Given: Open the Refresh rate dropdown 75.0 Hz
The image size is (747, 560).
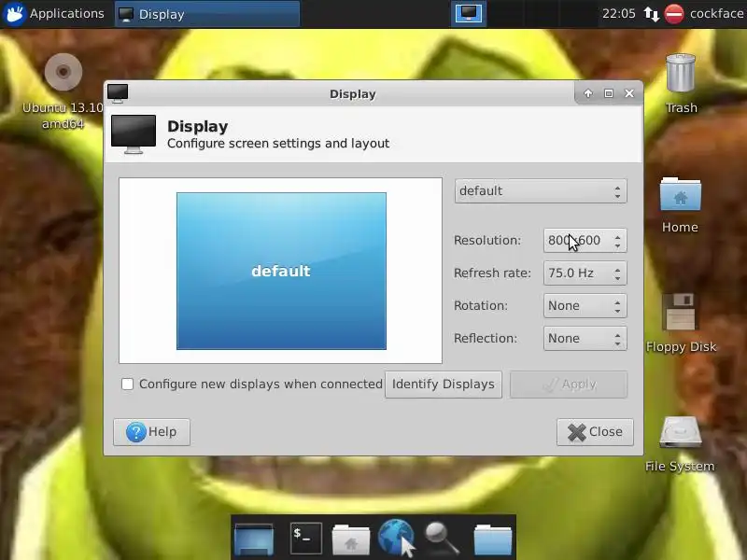Looking at the screenshot, I should 585,273.
